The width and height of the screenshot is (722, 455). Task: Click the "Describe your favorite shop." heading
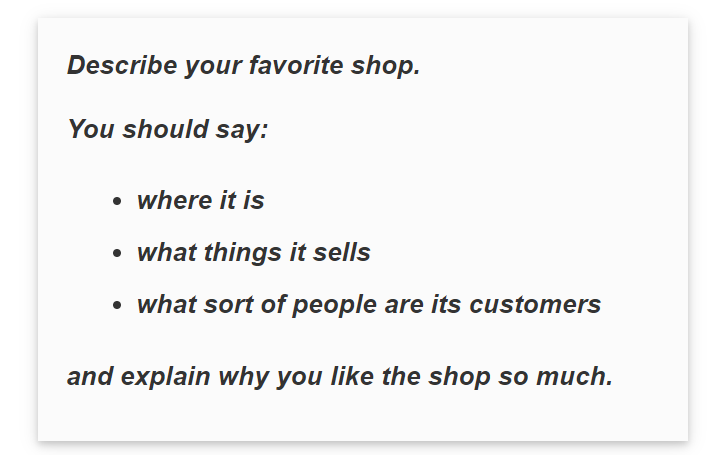tap(243, 66)
